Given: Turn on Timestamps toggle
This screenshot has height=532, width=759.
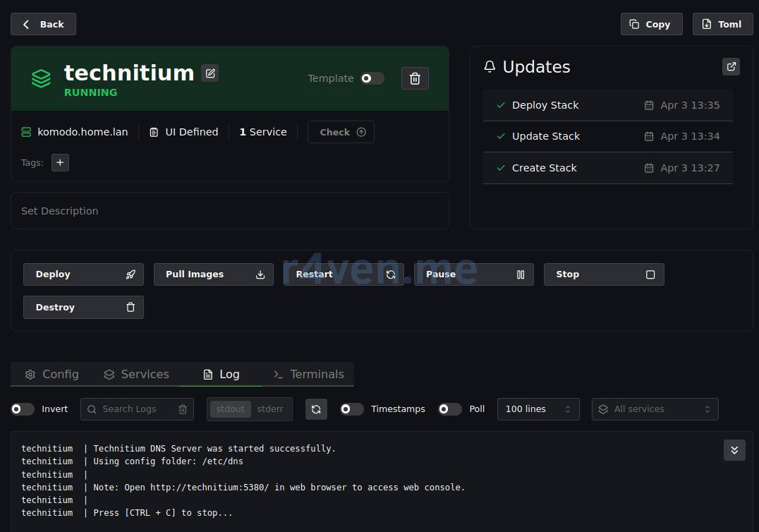Looking at the screenshot, I should click(352, 409).
